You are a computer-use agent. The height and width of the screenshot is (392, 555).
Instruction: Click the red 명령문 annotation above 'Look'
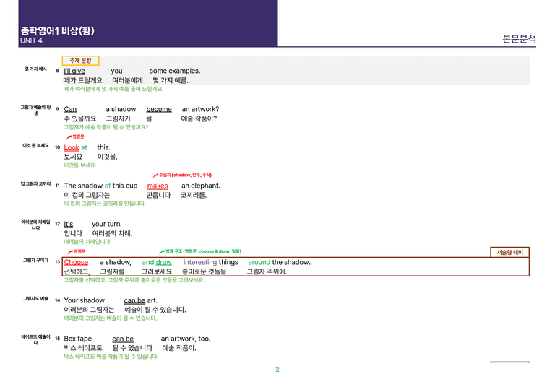[75, 136]
